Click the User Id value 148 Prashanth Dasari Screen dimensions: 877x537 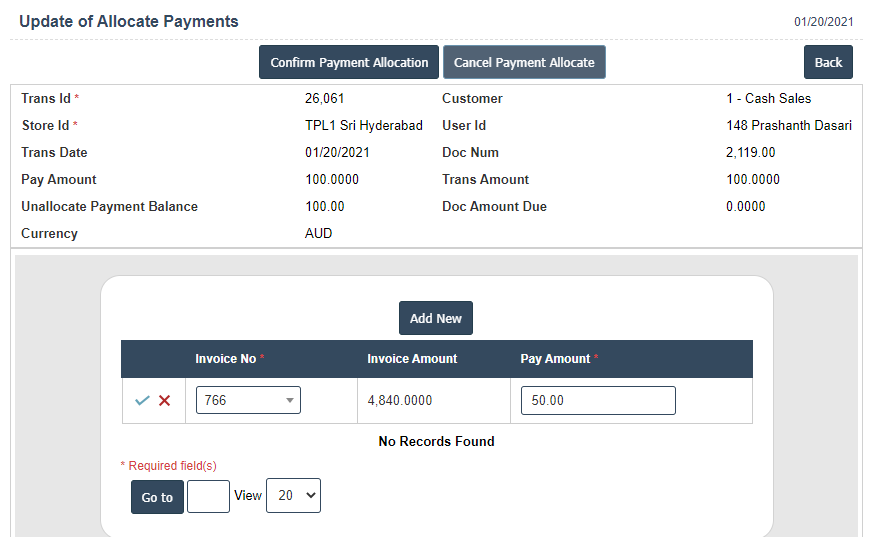tap(789, 126)
